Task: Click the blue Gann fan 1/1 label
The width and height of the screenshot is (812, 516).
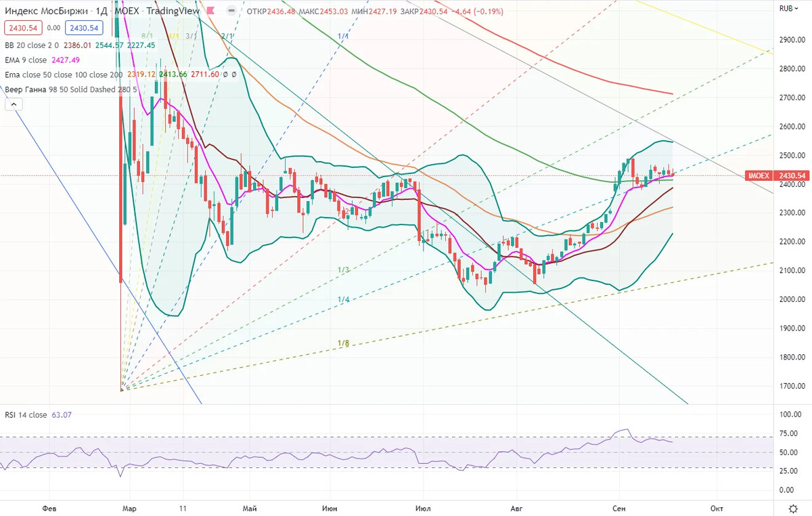Action: tap(343, 35)
